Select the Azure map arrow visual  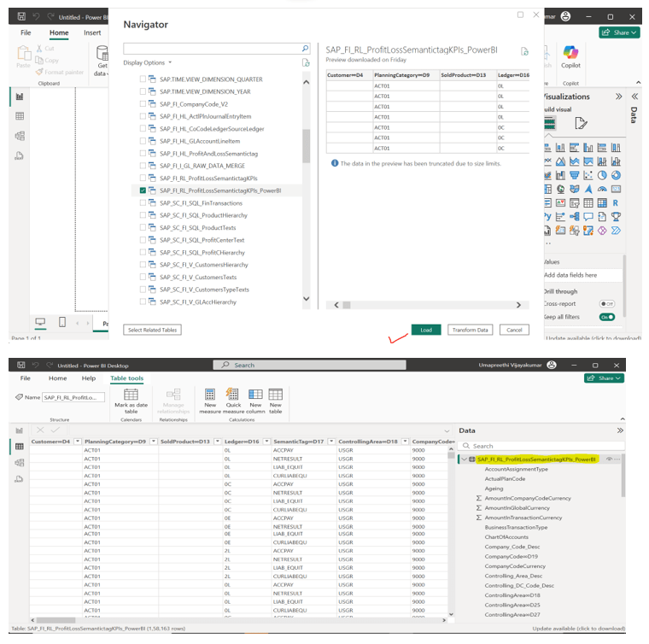point(588,189)
